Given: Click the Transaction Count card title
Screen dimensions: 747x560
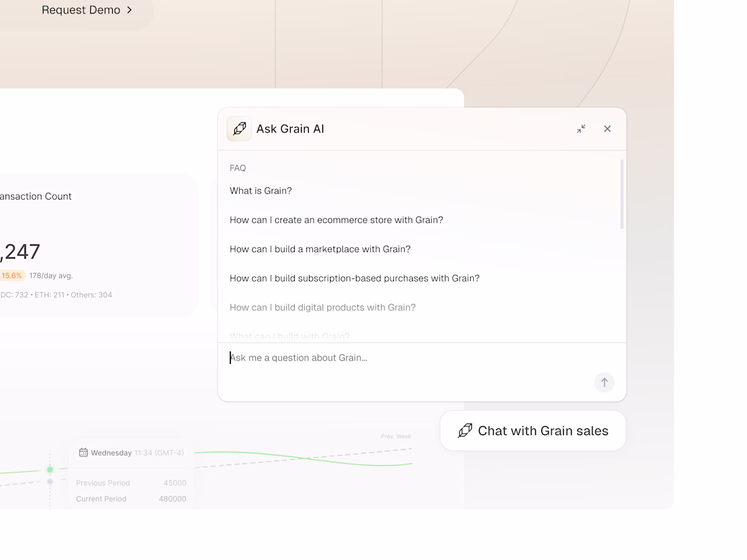Looking at the screenshot, I should tap(36, 196).
